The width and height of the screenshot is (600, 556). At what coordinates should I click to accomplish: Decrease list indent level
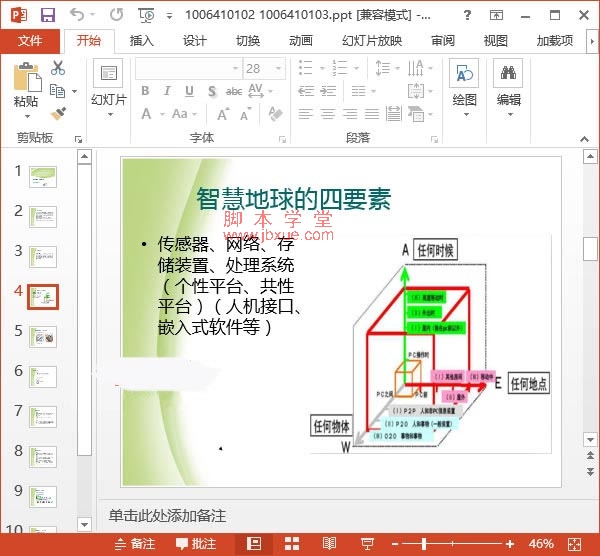pyautogui.click(x=306, y=91)
